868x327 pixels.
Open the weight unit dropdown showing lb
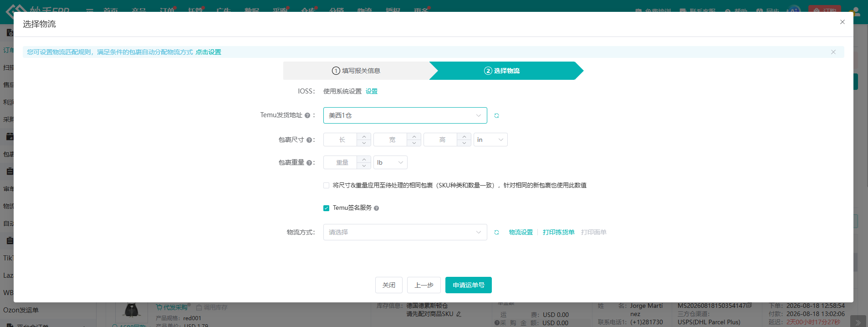(390, 162)
